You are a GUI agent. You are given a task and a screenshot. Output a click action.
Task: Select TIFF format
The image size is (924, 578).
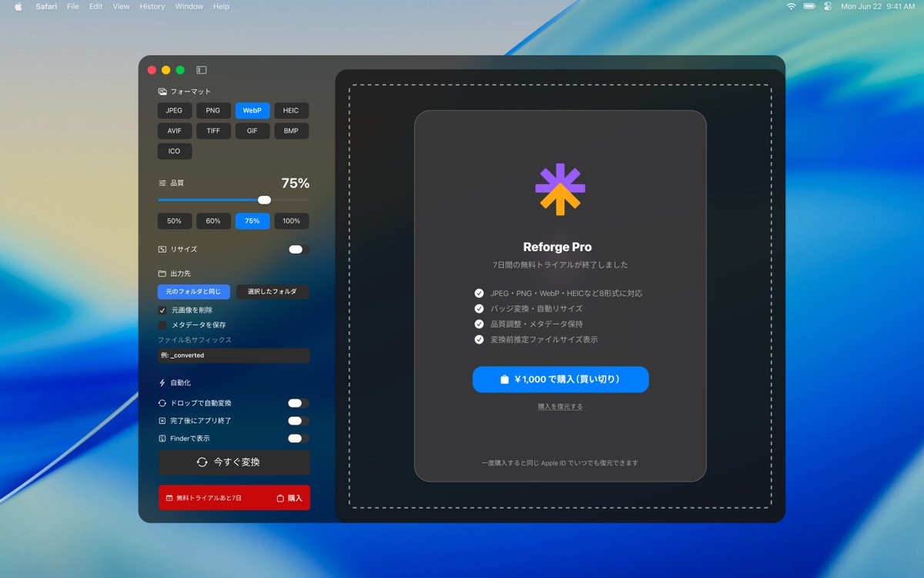(x=213, y=131)
